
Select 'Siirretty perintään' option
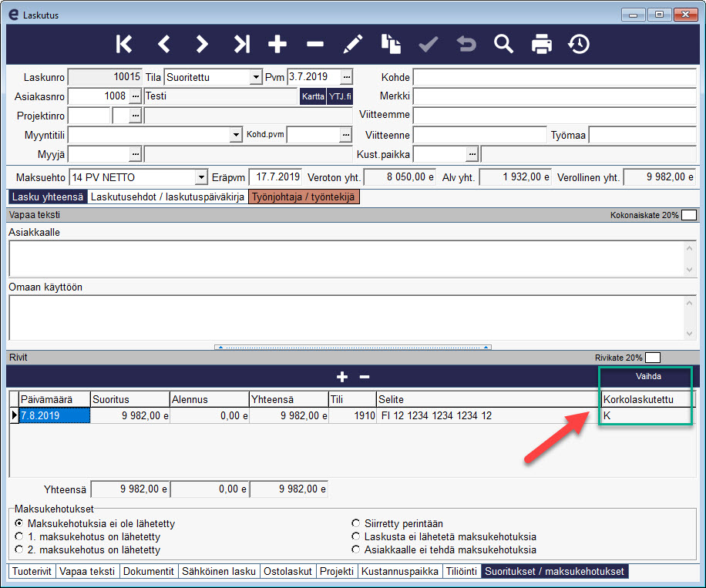click(356, 523)
